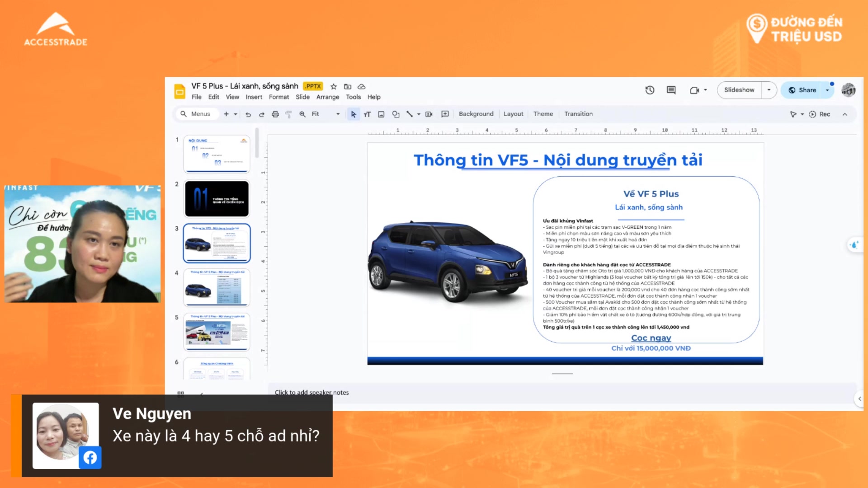Collapse the toolbar with the up chevron
The width and height of the screenshot is (868, 488).
click(x=844, y=114)
